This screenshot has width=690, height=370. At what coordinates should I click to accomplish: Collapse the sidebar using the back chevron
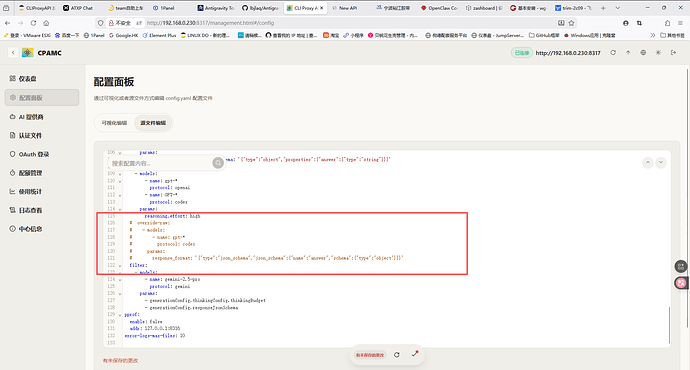coord(13,53)
